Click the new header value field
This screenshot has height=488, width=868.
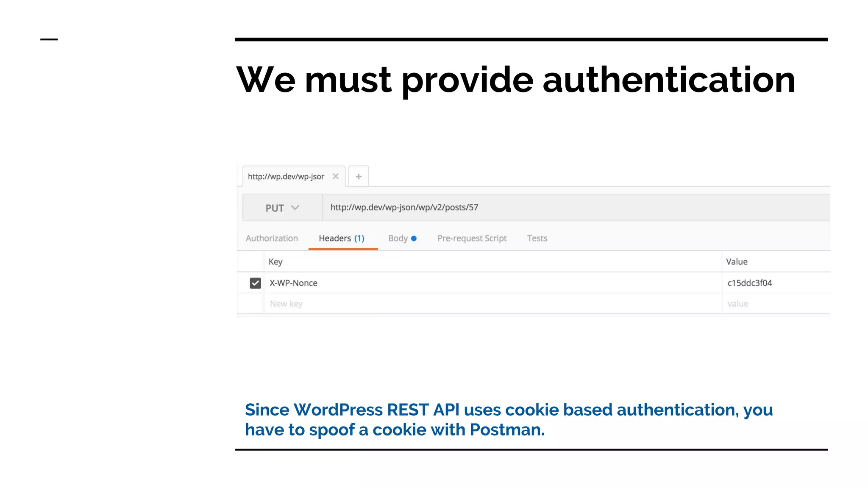[x=776, y=303]
